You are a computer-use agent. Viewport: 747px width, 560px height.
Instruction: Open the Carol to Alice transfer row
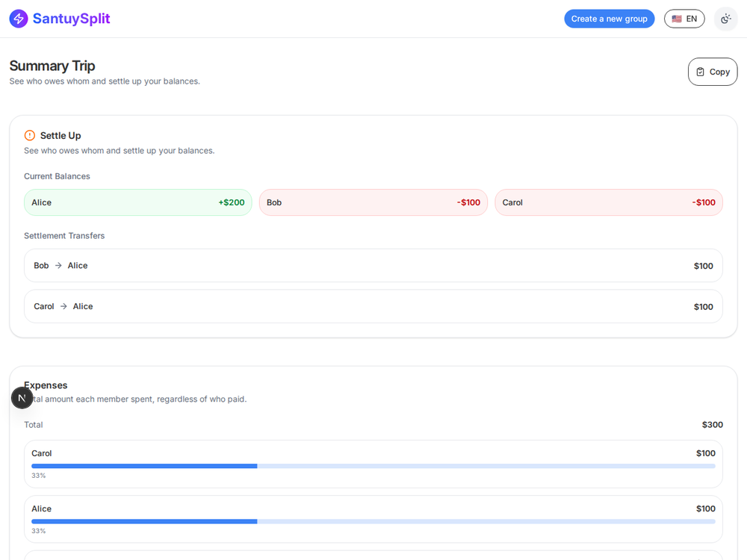373,307
